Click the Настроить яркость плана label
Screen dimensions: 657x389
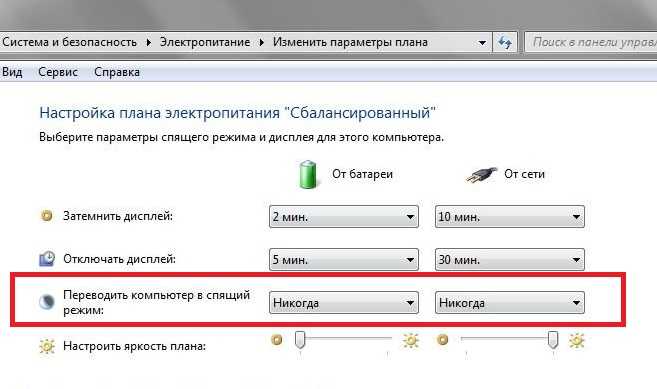135,346
